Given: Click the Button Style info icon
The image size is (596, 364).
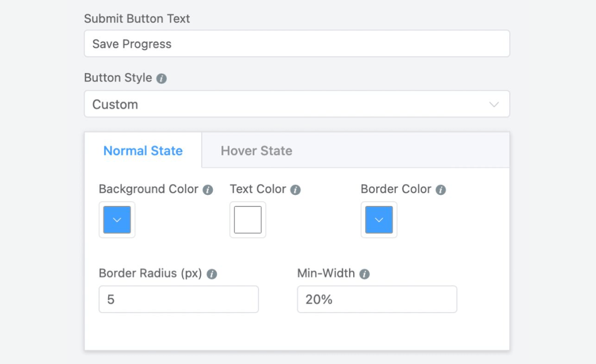Looking at the screenshot, I should 162,79.
